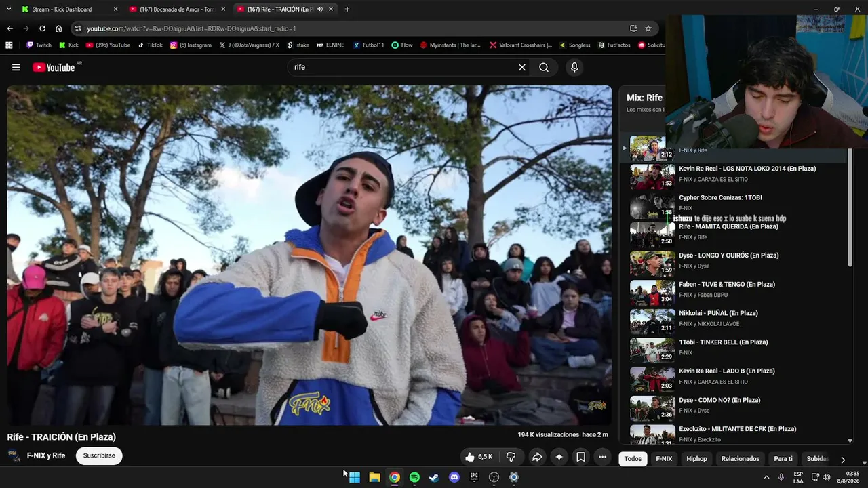Select the Hiphop filter chip
Viewport: 868px width, 488px height.
(x=696, y=459)
